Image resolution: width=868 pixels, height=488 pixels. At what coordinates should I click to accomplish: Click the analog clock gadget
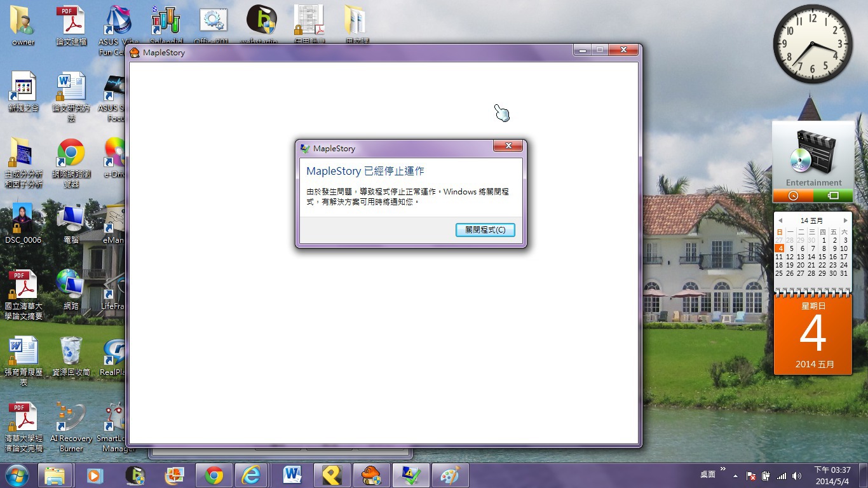813,44
